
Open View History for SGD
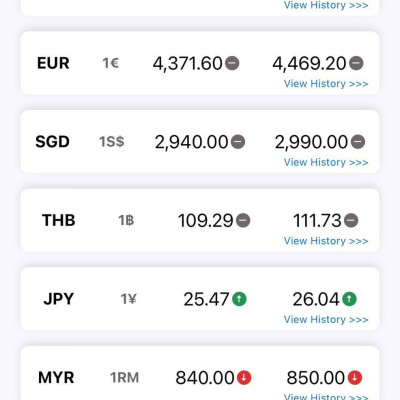click(x=326, y=162)
